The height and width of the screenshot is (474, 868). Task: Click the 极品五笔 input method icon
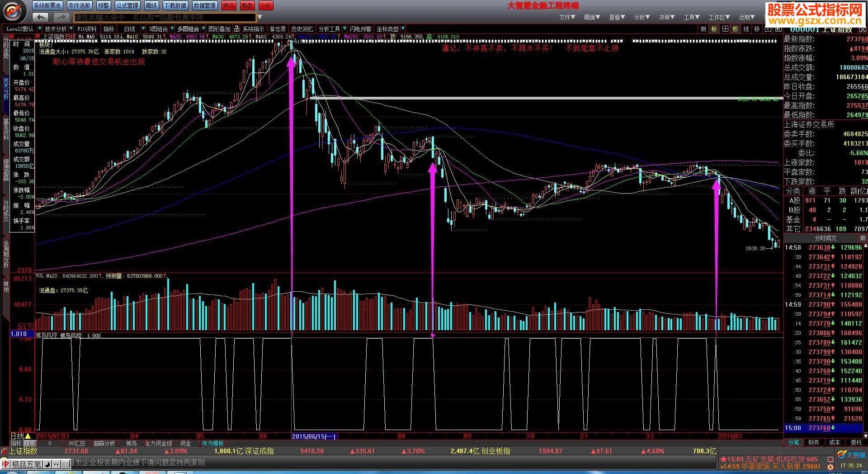coord(26,465)
